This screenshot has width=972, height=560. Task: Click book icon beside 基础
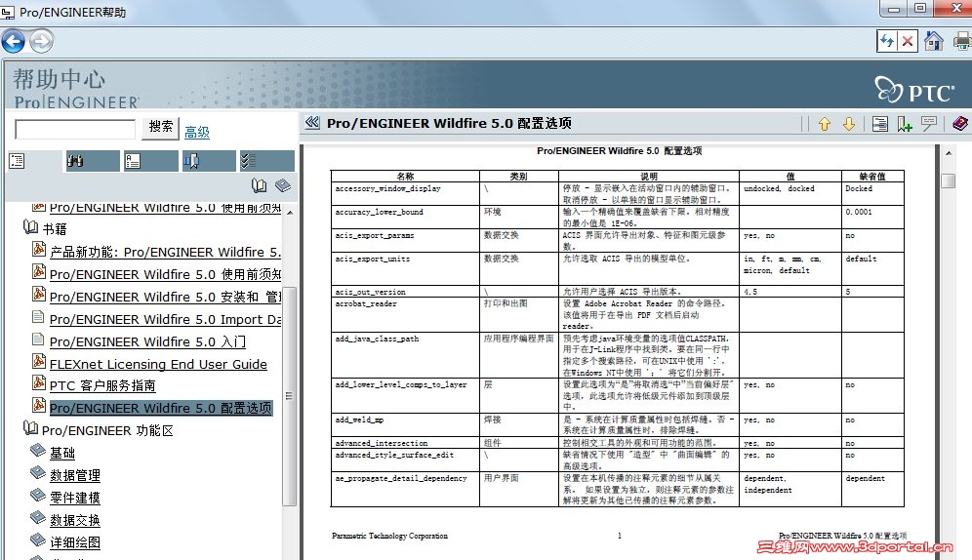(38, 451)
